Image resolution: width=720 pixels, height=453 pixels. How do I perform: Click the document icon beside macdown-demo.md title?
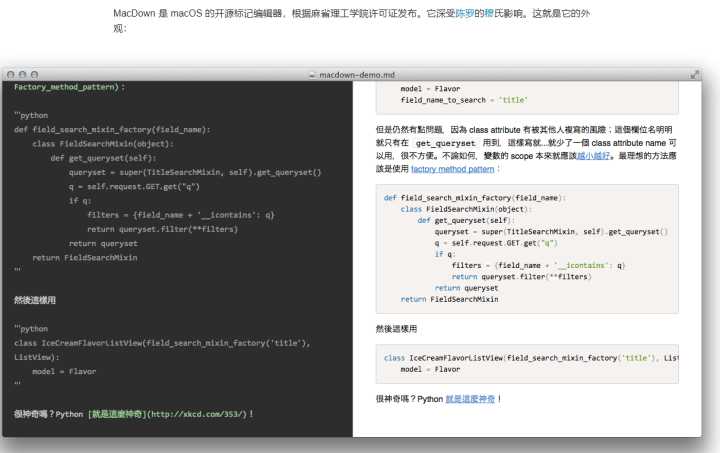[x=312, y=75]
